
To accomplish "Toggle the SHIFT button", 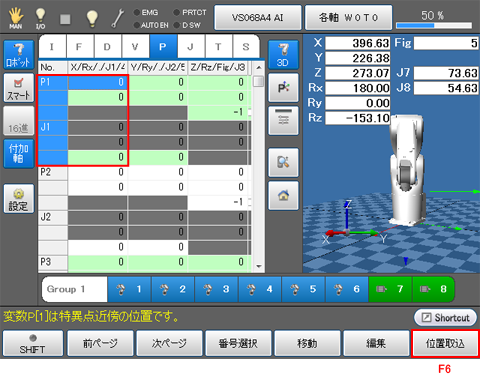I will pos(33,343).
